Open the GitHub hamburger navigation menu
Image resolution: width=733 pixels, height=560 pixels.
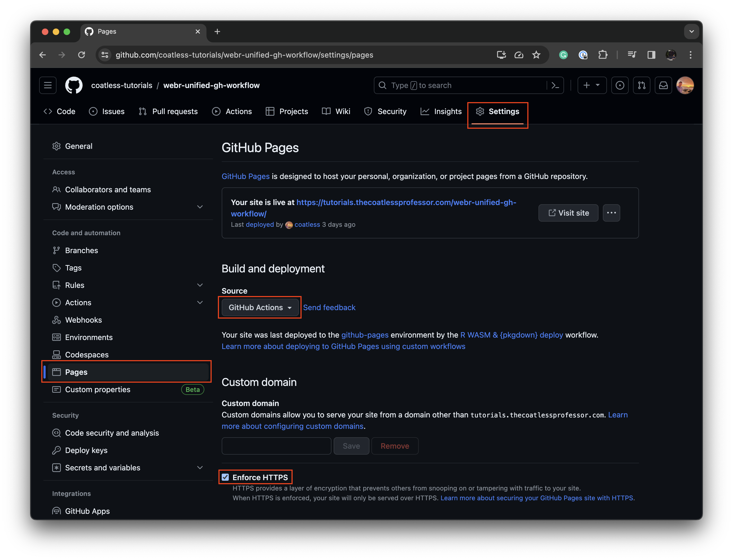point(48,85)
